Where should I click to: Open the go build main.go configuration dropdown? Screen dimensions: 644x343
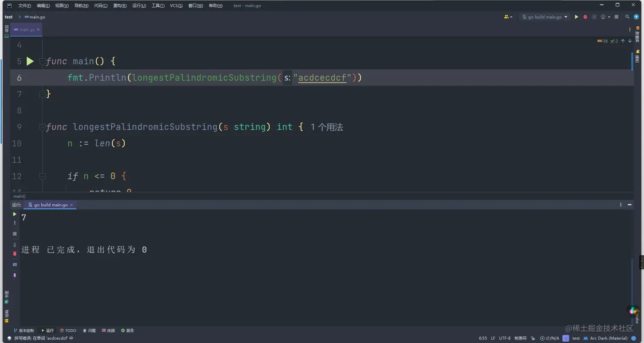[545, 17]
